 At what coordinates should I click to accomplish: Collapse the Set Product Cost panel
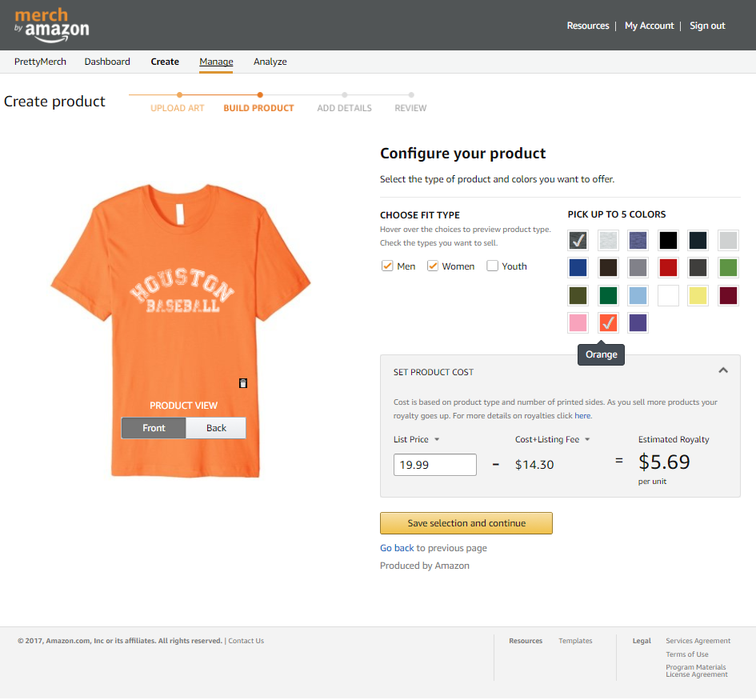(723, 370)
